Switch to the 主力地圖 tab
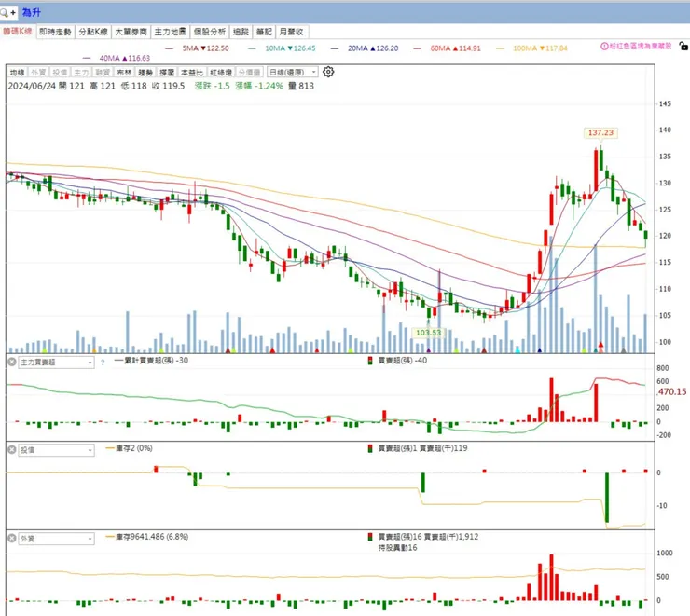The image size is (690, 616). point(171,32)
